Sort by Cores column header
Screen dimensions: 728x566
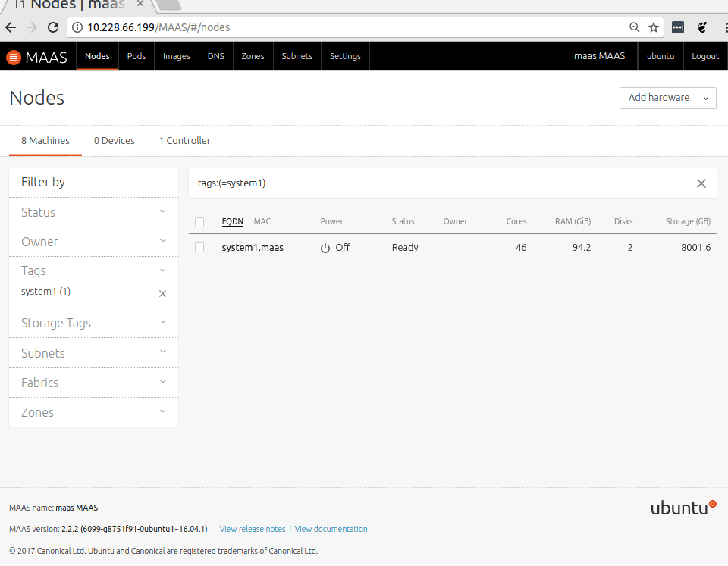[x=516, y=222]
